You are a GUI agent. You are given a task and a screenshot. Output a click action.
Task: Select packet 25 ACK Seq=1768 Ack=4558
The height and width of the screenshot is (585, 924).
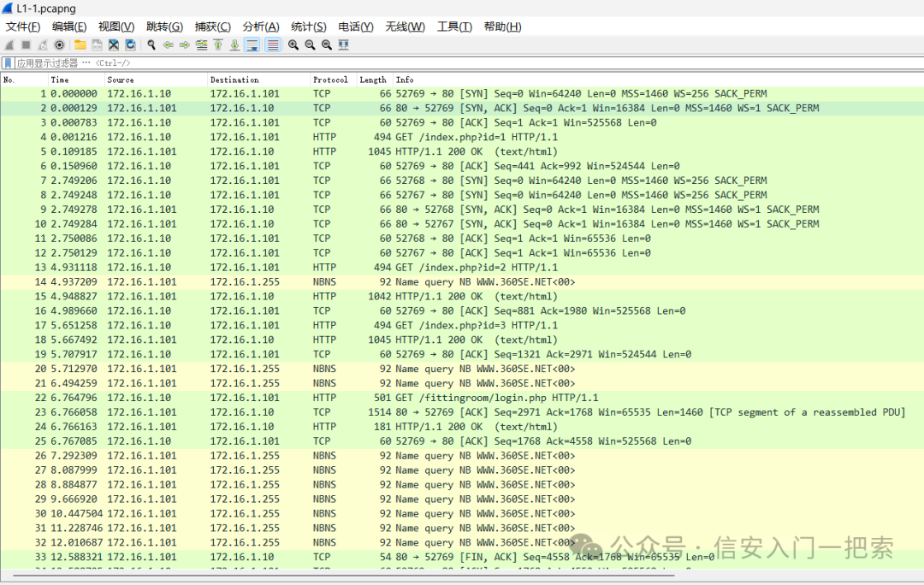click(x=462, y=441)
